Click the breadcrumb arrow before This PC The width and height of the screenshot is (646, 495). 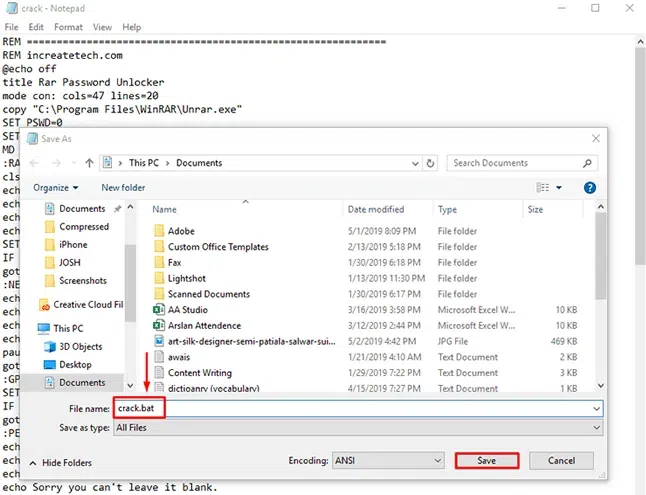click(120, 163)
